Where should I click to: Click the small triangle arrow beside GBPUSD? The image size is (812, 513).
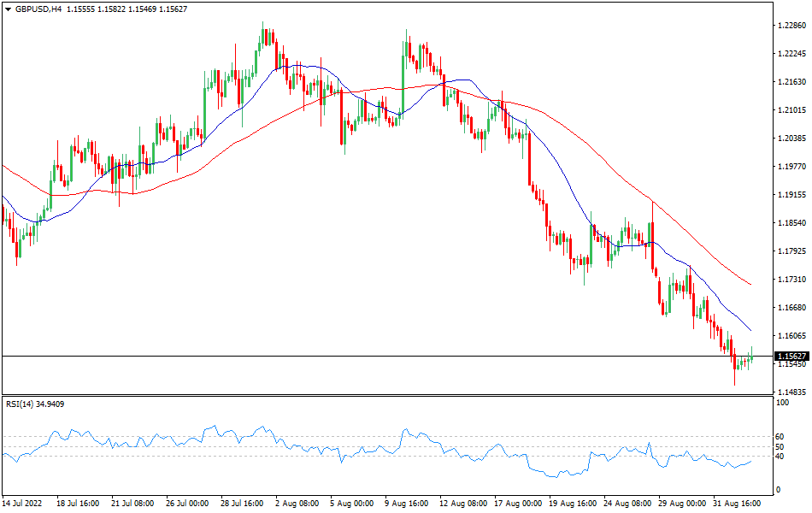pyautogui.click(x=8, y=9)
